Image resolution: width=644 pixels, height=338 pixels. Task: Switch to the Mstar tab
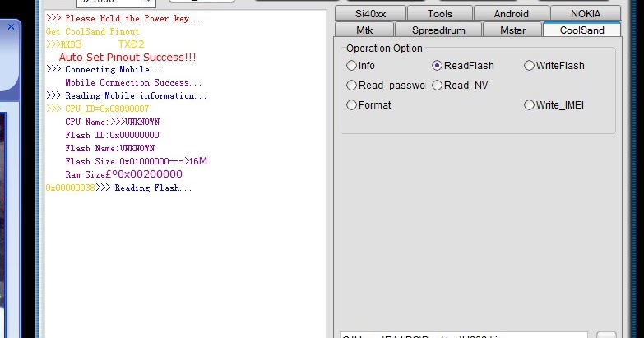tap(512, 30)
